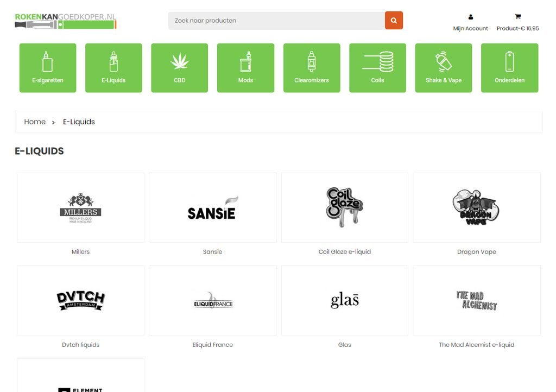This screenshot has height=392, width=556.
Task: Open the Sansie text link
Action: point(213,251)
